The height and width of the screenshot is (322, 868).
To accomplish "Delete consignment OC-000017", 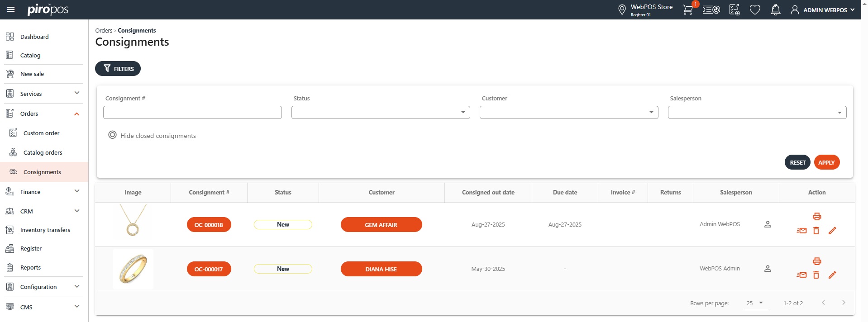I will [816, 275].
